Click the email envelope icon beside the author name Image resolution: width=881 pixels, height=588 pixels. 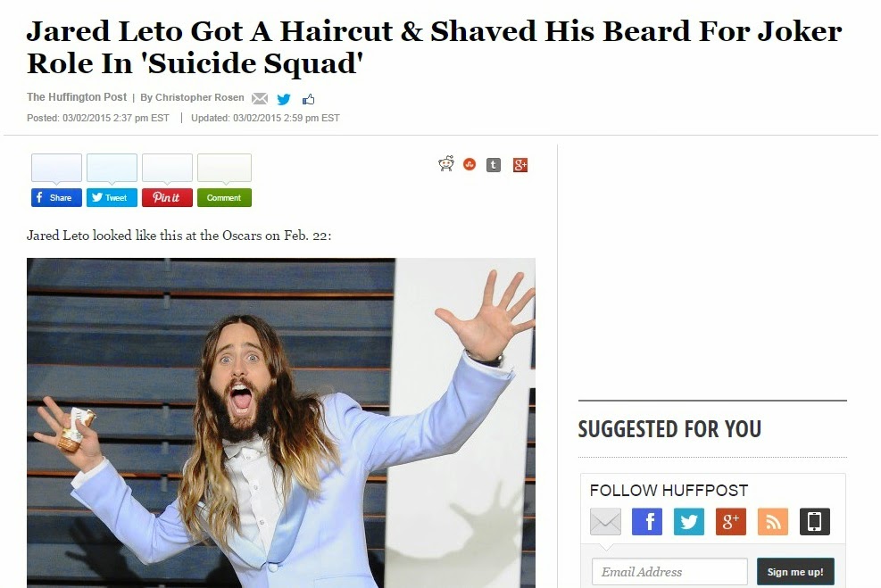260,98
